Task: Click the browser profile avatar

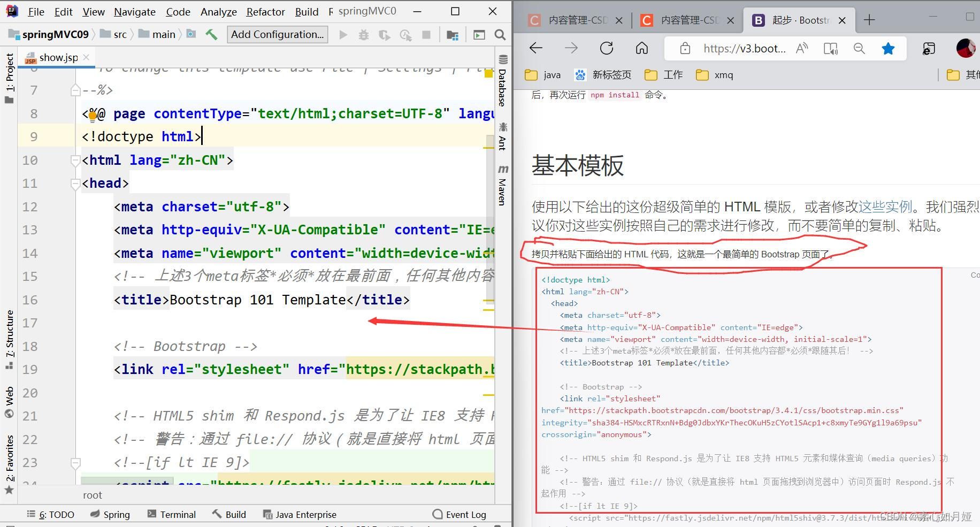Action: pos(966,48)
